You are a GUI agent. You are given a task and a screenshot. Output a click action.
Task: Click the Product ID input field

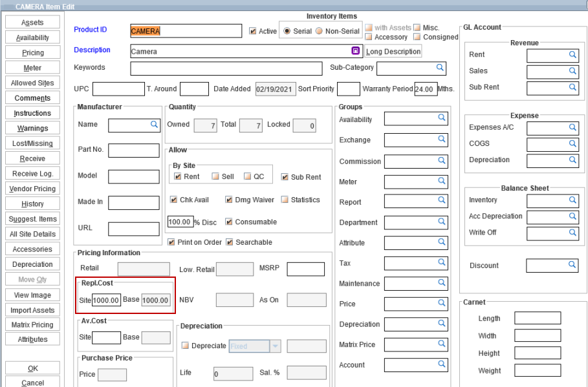coord(186,30)
